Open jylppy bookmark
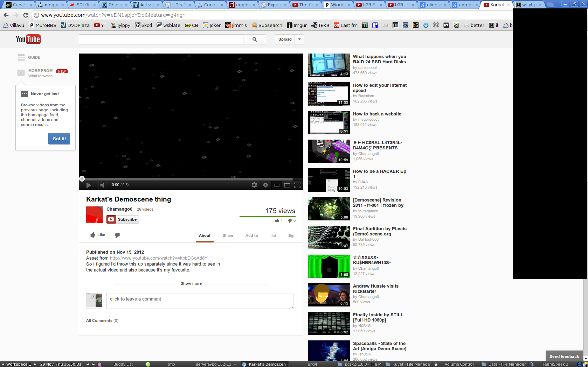Screen dimensions: 588x367 pyautogui.click(x=121, y=25)
